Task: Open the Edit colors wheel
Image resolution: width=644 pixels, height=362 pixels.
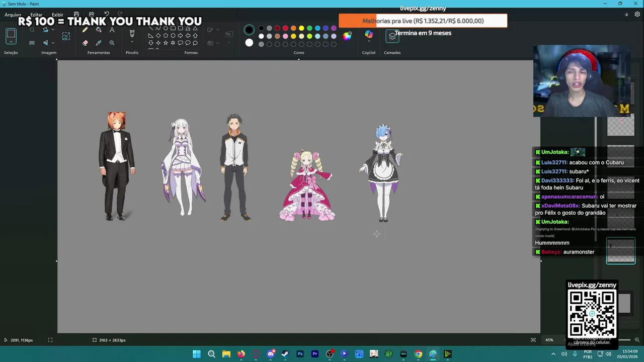Action: pyautogui.click(x=347, y=36)
